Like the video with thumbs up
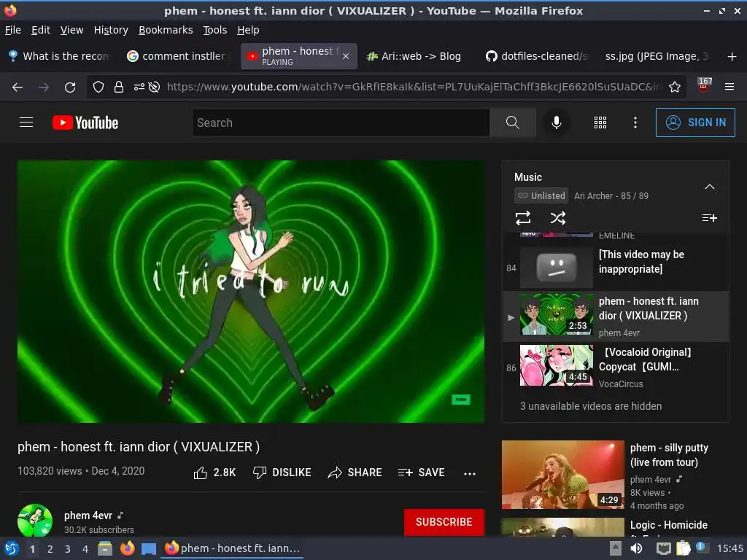Screen dimensions: 747x560 [x=215, y=472]
